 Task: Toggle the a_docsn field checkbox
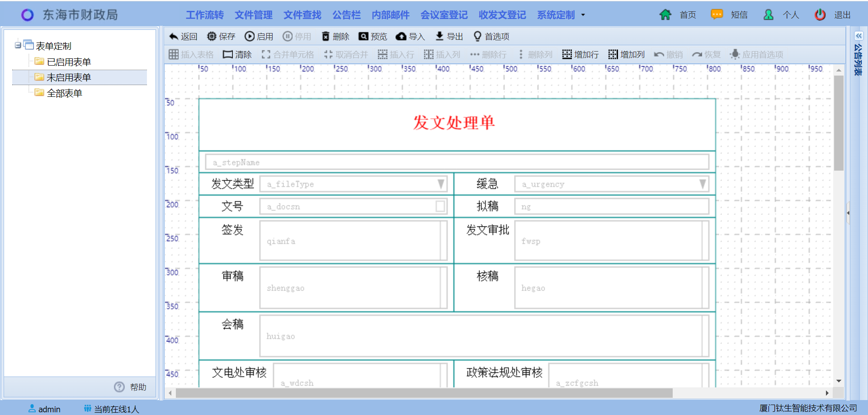tap(440, 206)
